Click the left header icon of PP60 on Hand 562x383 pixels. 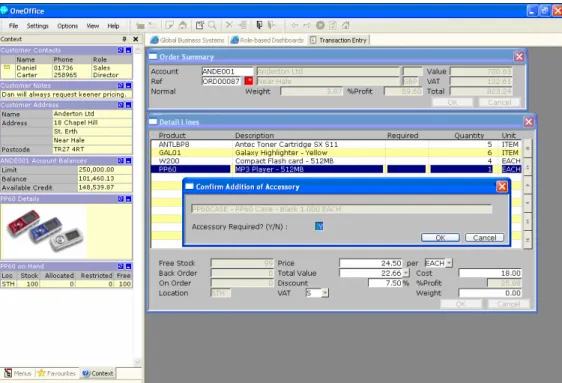121,266
